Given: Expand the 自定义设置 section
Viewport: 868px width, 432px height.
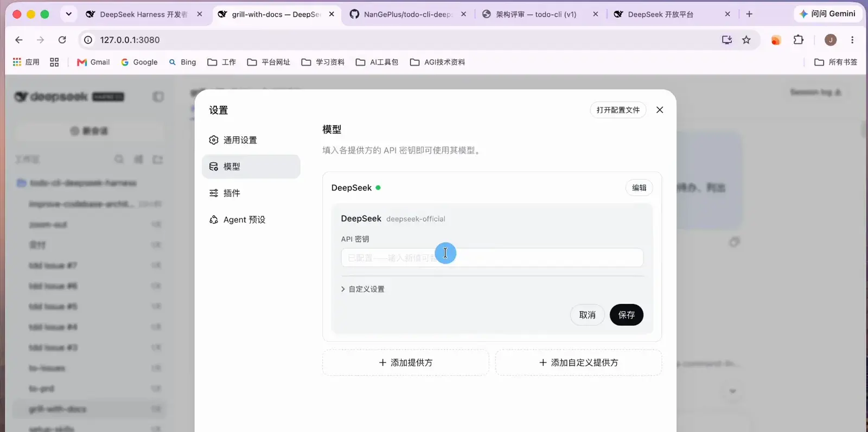Looking at the screenshot, I should point(363,289).
